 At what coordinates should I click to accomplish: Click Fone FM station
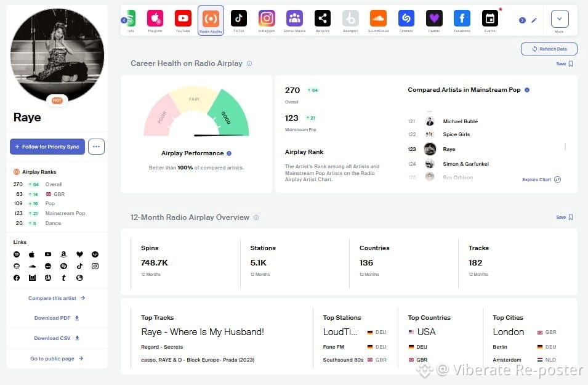[x=333, y=347]
